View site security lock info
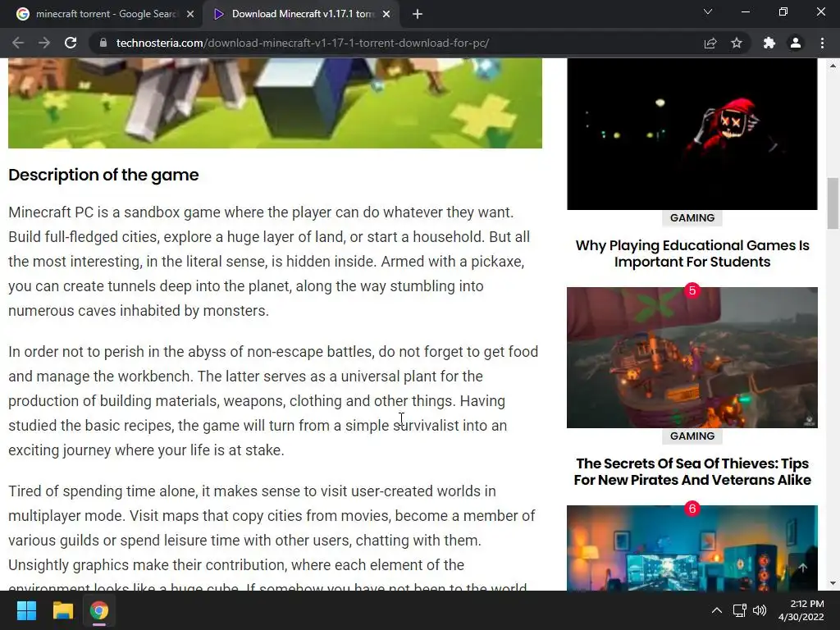 (103, 43)
